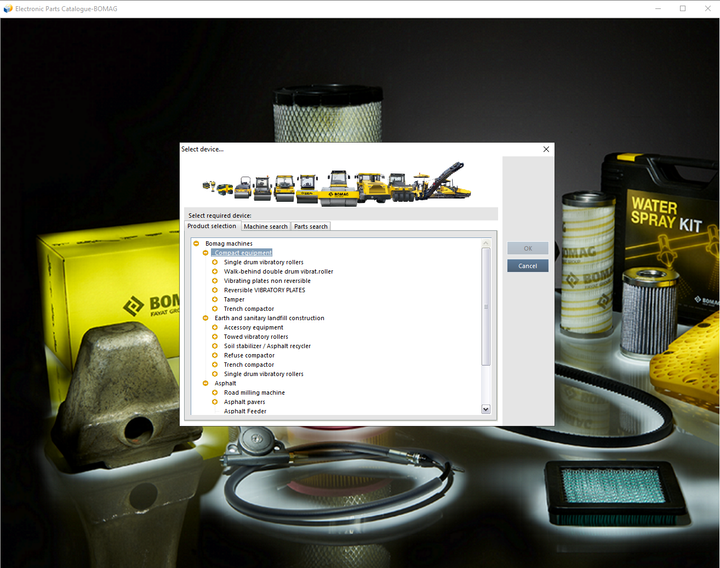720x568 pixels.
Task: Close the Electronic Parts Catalogue-BOMAG window
Action: pyautogui.click(x=708, y=8)
